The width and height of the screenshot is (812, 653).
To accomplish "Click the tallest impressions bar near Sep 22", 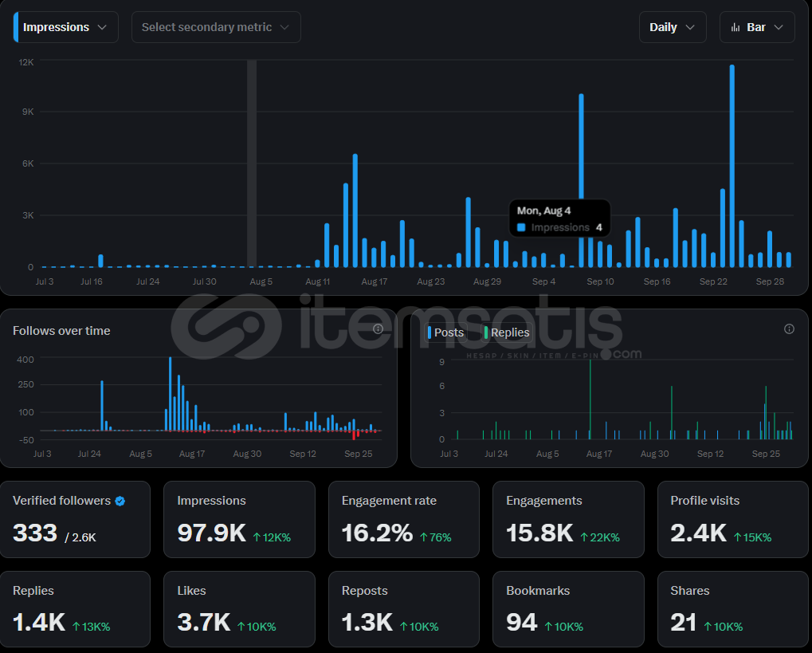I will coord(732,167).
